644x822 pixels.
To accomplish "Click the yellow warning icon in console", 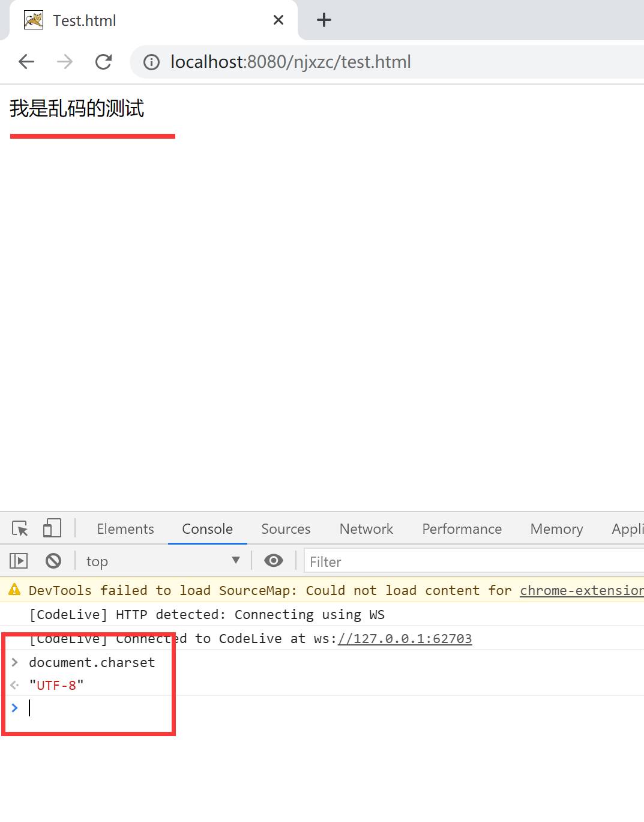I will pyautogui.click(x=14, y=590).
